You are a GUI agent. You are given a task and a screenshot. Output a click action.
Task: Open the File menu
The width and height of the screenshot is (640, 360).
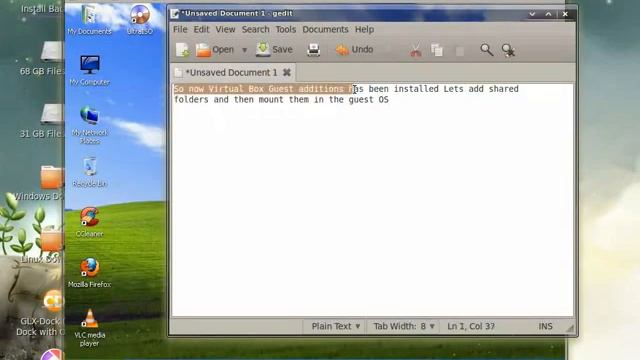[180, 29]
